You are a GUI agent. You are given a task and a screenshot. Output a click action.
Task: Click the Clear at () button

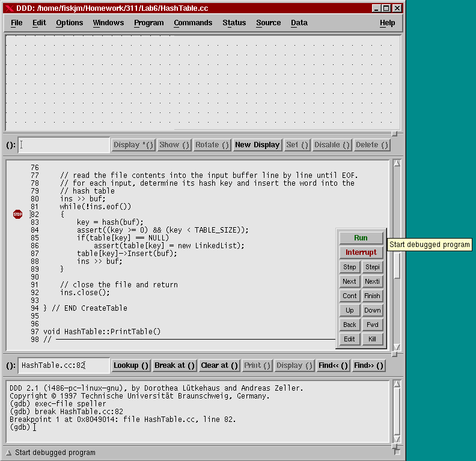(219, 365)
